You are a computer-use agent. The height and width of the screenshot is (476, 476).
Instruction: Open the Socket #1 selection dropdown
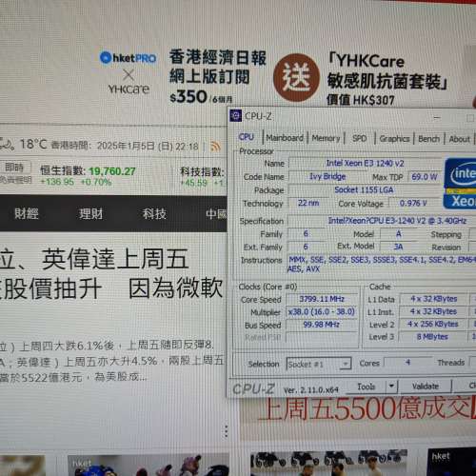pos(319,364)
